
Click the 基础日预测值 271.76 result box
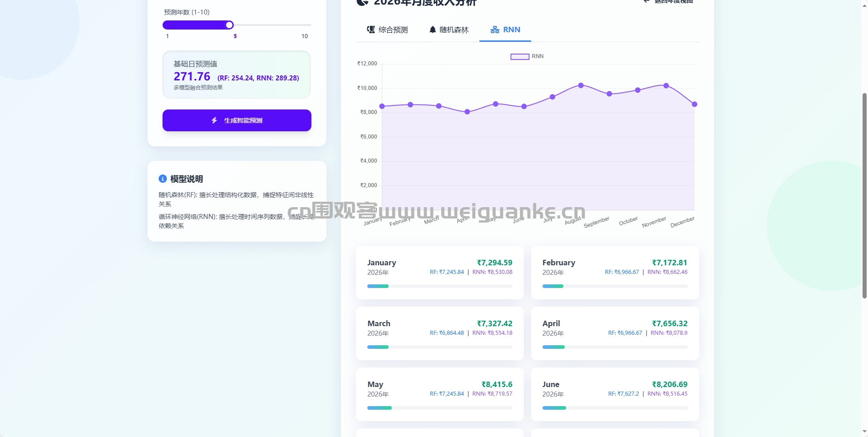tap(237, 74)
